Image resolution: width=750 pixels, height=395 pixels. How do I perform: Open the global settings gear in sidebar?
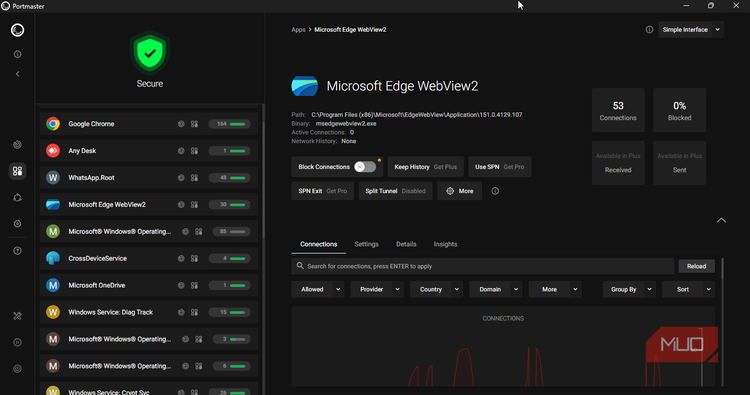tap(18, 224)
